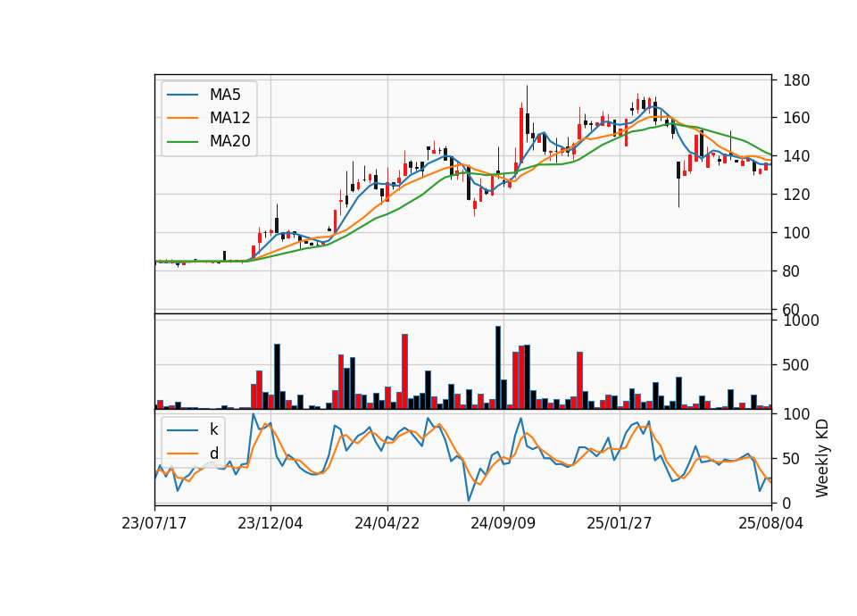Click the MA20 legend label
This screenshot has width=857, height=616.
pyautogui.click(x=229, y=141)
